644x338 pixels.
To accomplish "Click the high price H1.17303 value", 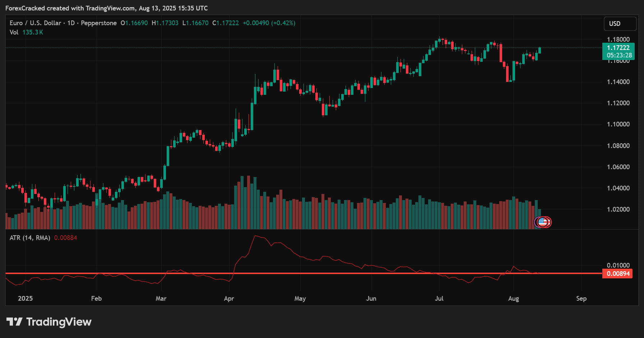I will (x=165, y=23).
